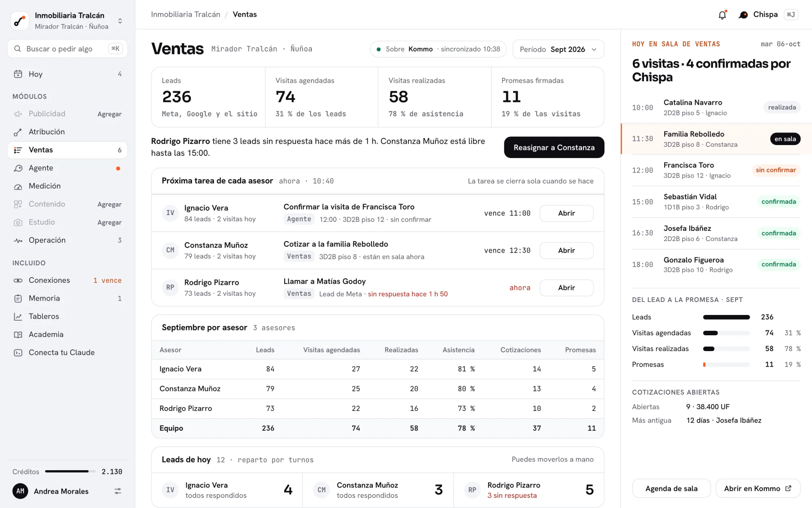The image size is (812, 508).
Task: Expand the workspace switcher chevrons
Action: [120, 21]
